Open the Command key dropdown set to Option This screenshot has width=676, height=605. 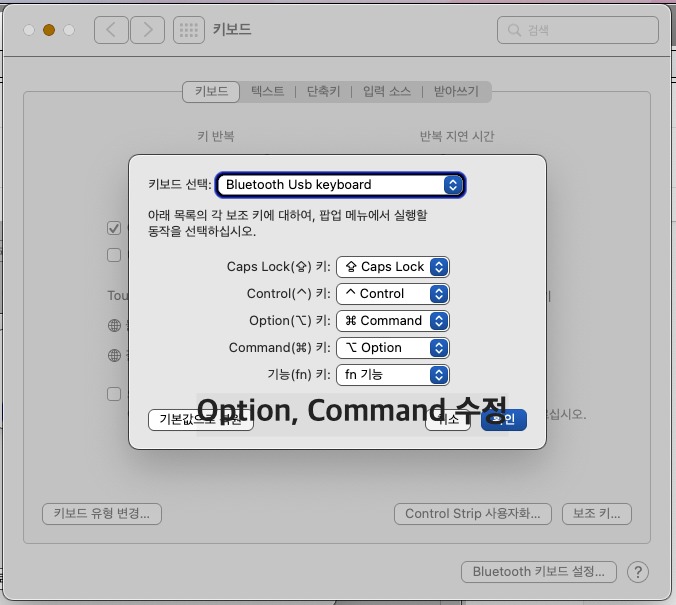point(393,348)
